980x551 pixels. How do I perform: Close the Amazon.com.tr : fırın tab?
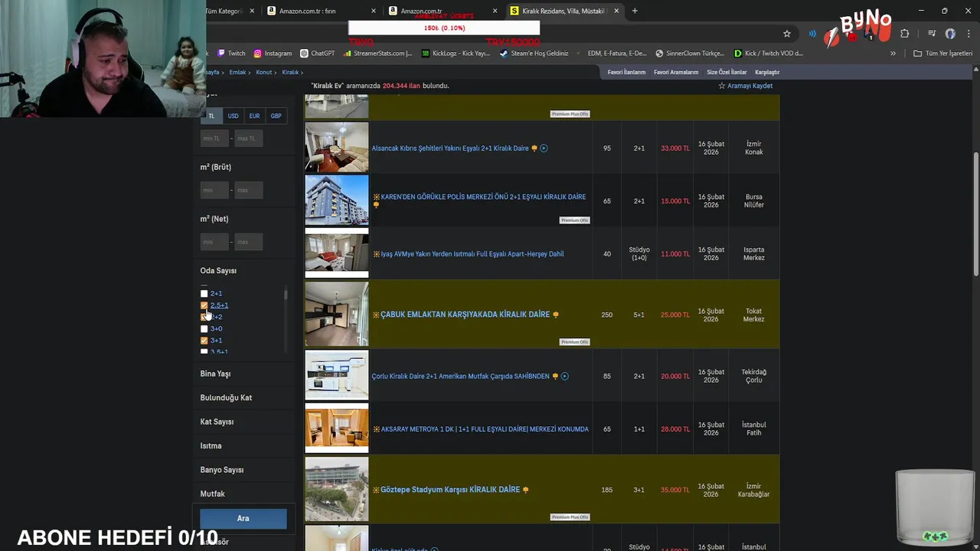coord(374,11)
